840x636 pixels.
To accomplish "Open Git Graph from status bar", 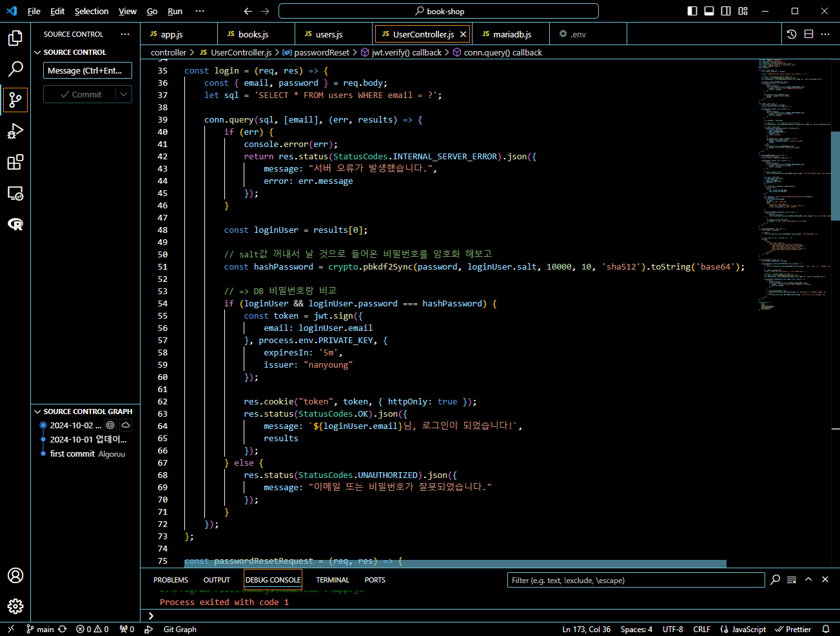I will click(x=180, y=629).
